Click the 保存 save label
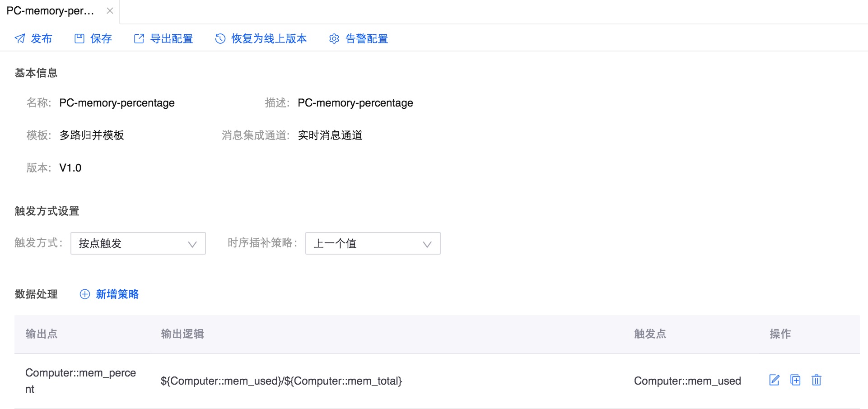The height and width of the screenshot is (409, 868). tap(101, 39)
